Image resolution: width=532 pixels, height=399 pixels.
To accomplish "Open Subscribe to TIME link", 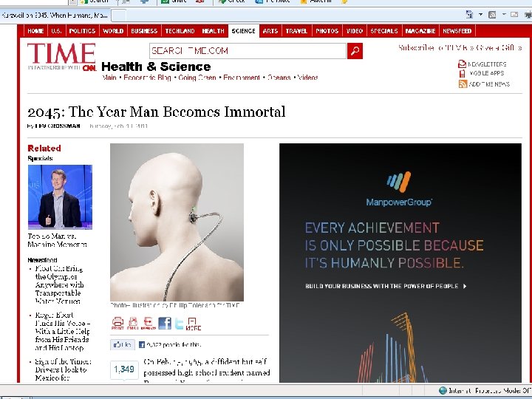I will pos(434,48).
